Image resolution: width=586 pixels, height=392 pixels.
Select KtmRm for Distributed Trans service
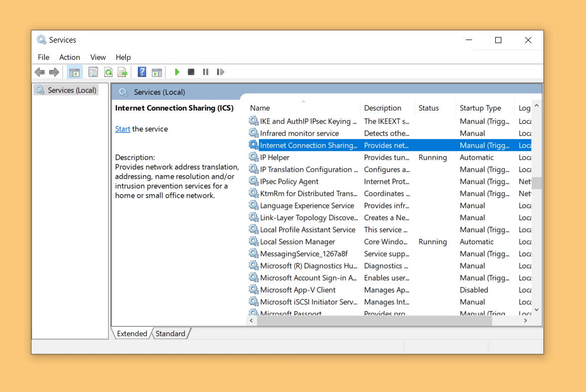(x=389, y=193)
